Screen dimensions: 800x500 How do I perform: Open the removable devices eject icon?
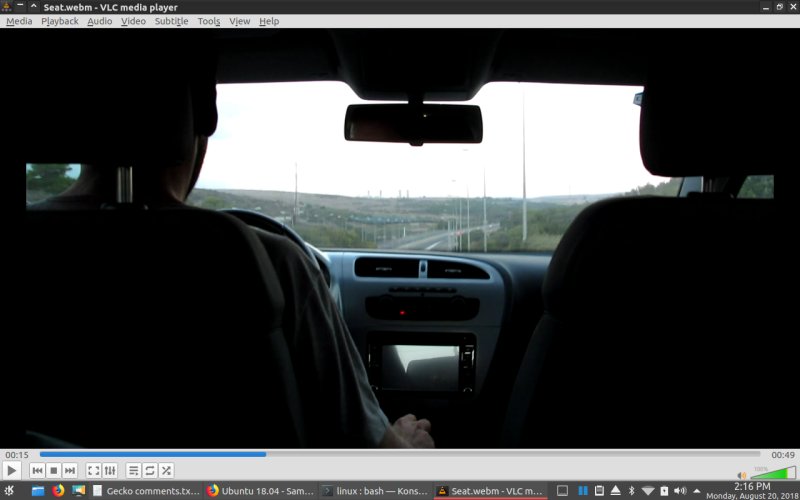click(616, 491)
